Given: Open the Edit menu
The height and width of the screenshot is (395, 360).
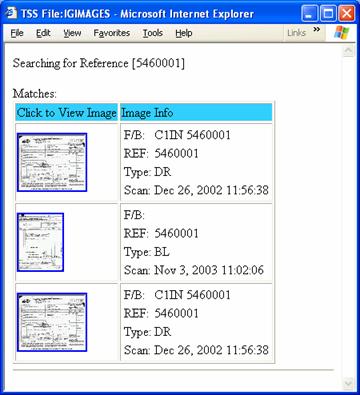Looking at the screenshot, I should coord(43,33).
